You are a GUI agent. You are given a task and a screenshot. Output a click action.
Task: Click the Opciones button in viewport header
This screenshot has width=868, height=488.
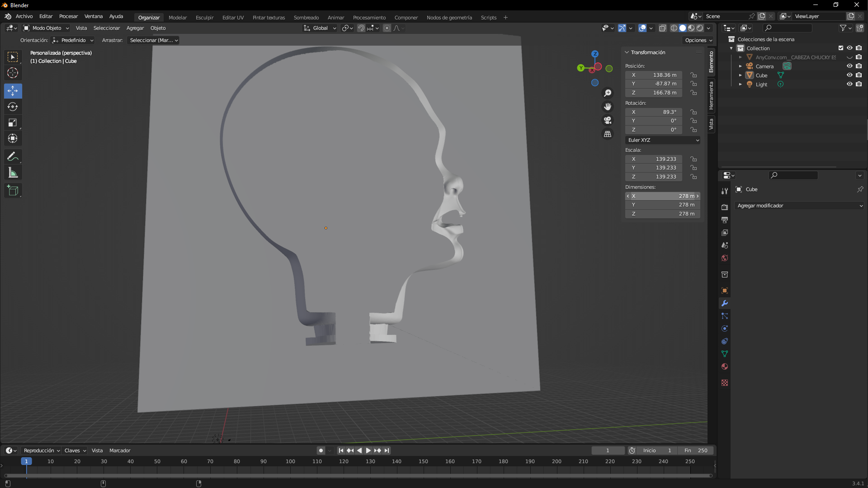click(x=698, y=40)
